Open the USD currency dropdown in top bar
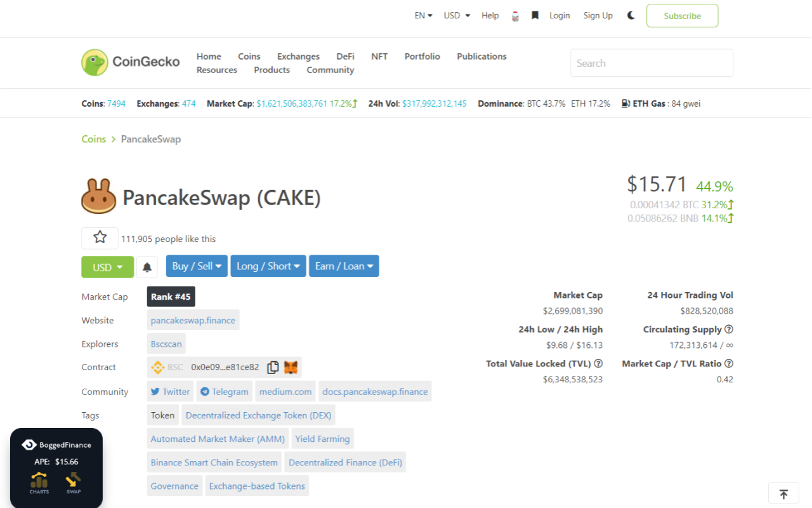The width and height of the screenshot is (812, 508). 457,15
